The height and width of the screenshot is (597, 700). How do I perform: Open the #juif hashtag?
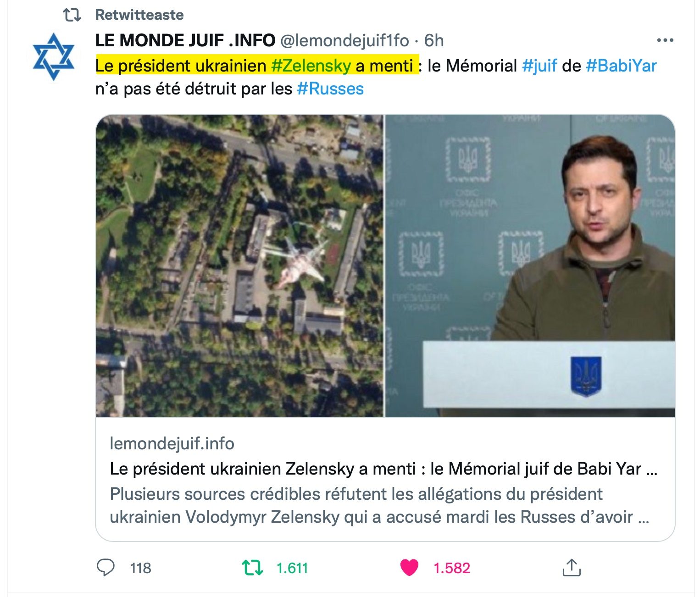tap(539, 66)
